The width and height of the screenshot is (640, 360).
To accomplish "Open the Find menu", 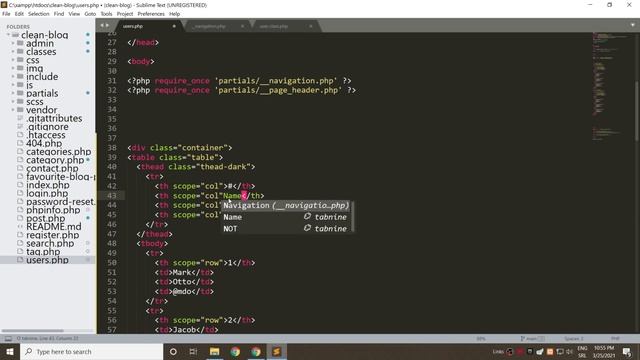I will point(59,14).
